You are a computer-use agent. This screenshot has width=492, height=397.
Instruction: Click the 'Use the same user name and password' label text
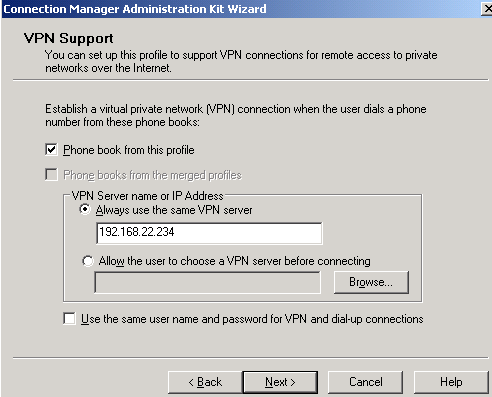252,319
